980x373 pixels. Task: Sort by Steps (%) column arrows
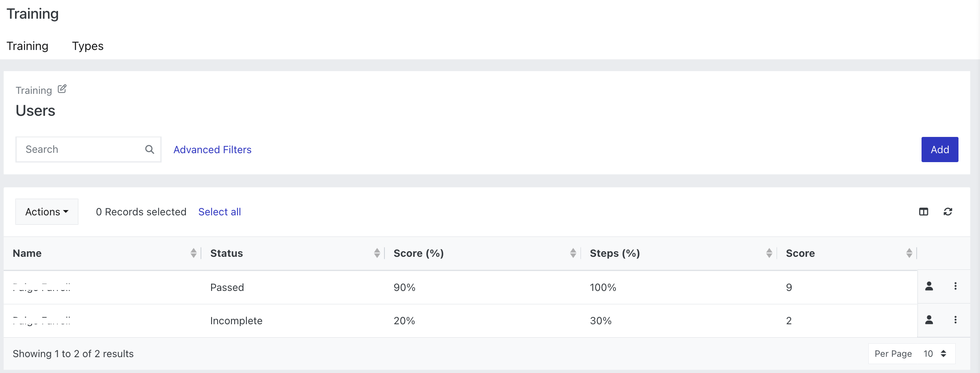(769, 253)
